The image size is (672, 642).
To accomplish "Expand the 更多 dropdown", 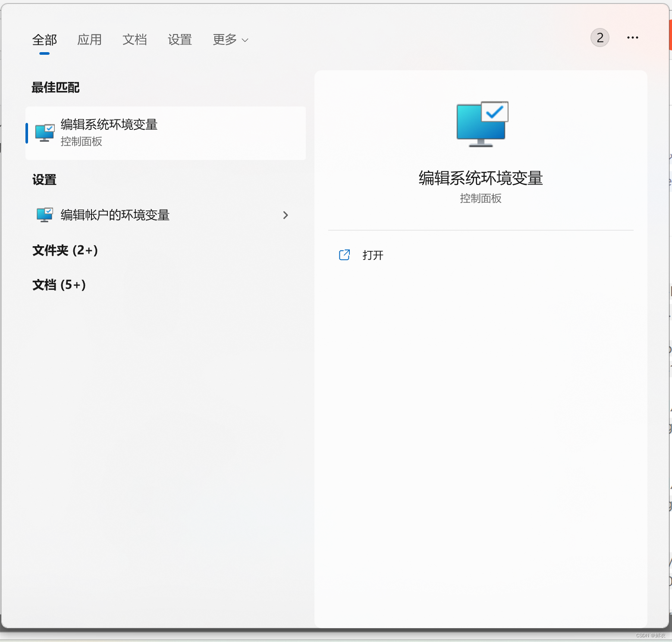I will pos(230,40).
